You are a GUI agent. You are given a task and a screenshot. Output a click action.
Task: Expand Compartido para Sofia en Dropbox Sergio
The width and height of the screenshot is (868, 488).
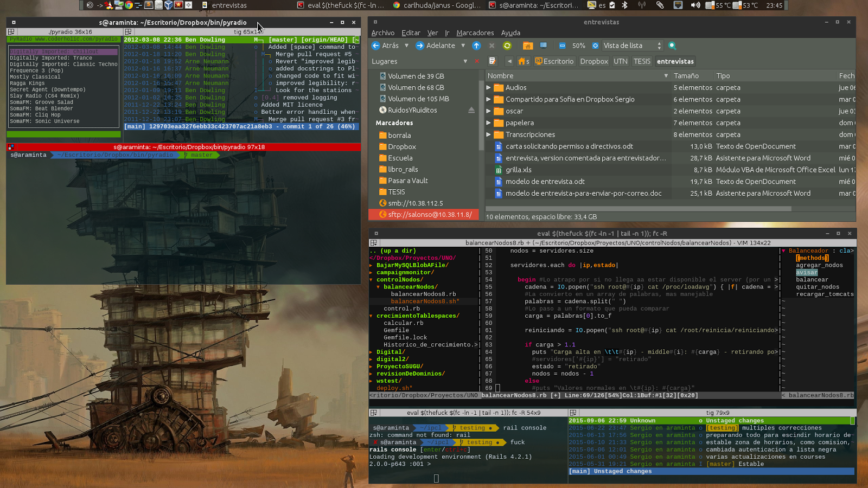(x=488, y=99)
